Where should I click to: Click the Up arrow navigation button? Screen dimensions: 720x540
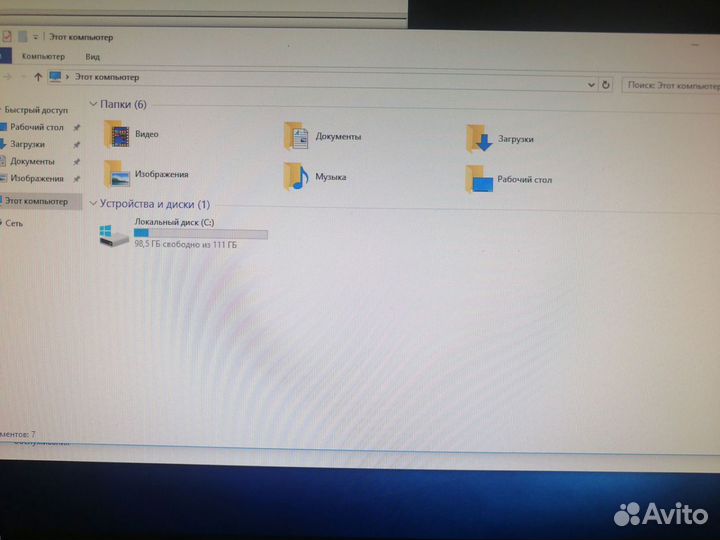[38, 77]
